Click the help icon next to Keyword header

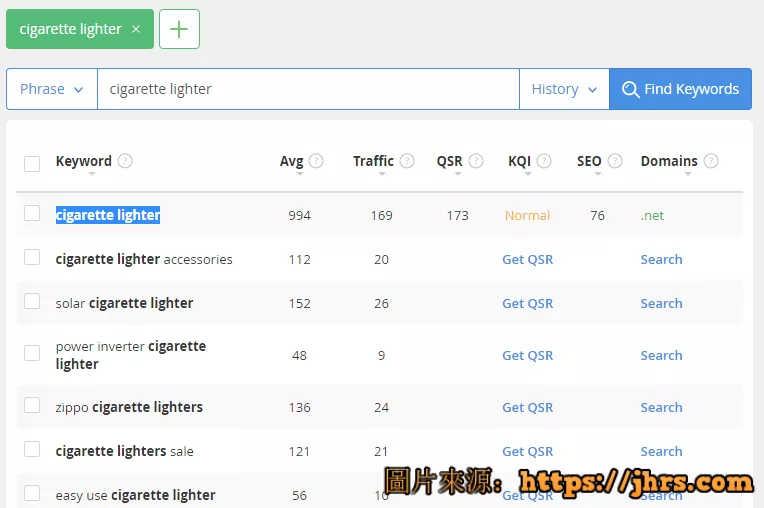click(125, 161)
